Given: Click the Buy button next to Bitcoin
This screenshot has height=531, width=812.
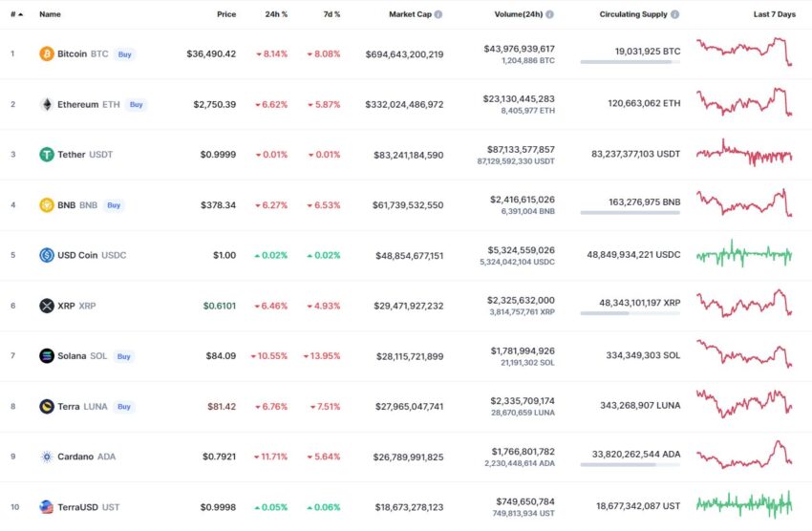Looking at the screenshot, I should tap(125, 54).
